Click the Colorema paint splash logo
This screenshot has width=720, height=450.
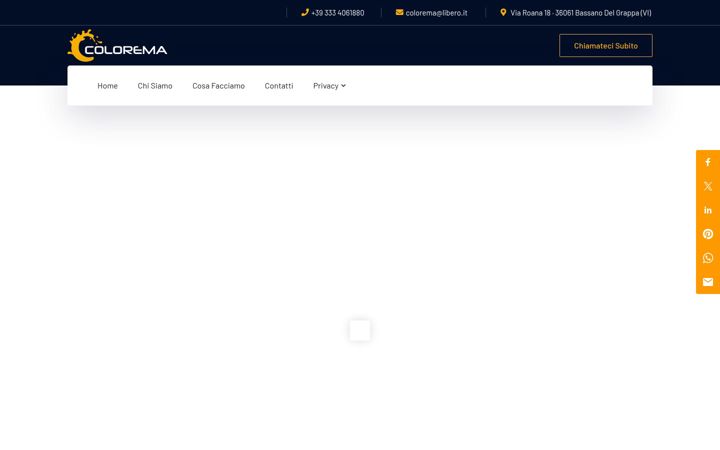click(118, 45)
